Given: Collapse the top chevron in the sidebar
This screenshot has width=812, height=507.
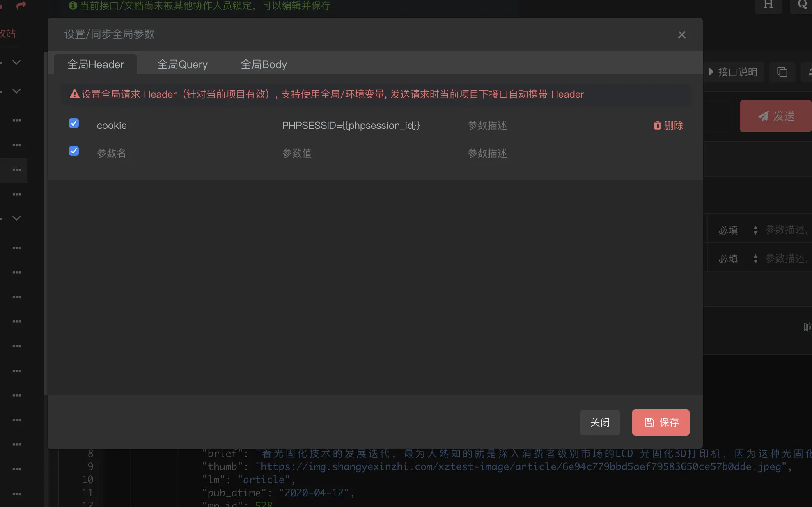Looking at the screenshot, I should pyautogui.click(x=16, y=62).
